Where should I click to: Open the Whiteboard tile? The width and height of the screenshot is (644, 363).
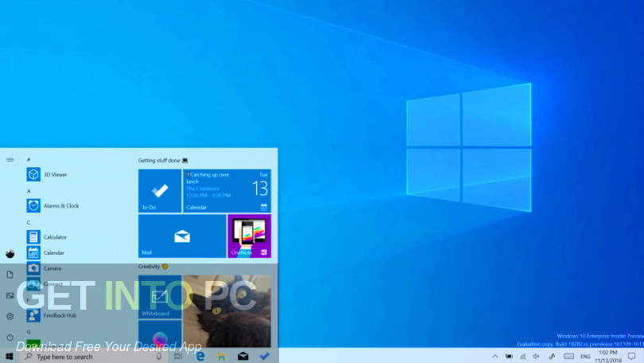(x=160, y=297)
